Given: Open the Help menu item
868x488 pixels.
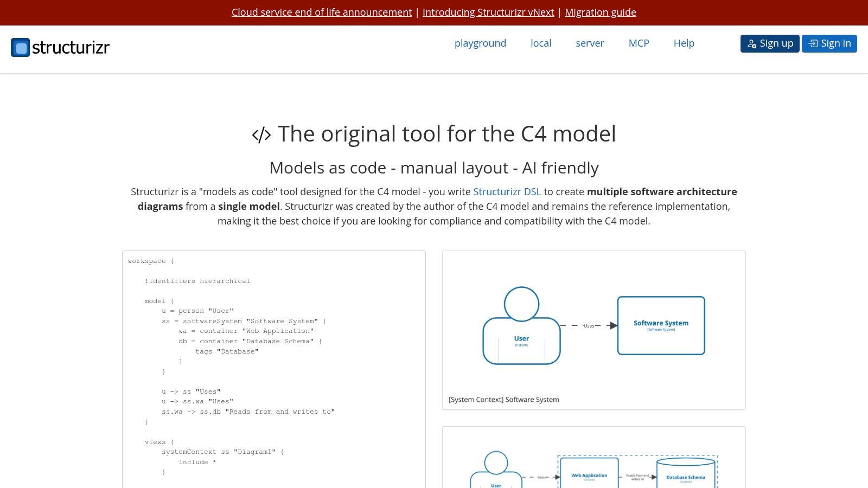Looking at the screenshot, I should pyautogui.click(x=684, y=43).
